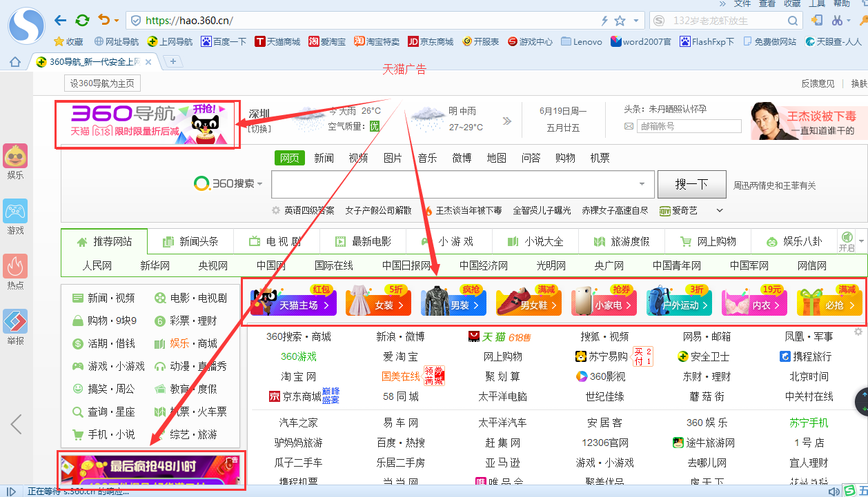Expand weather with double chevron arrow

pyautogui.click(x=507, y=121)
